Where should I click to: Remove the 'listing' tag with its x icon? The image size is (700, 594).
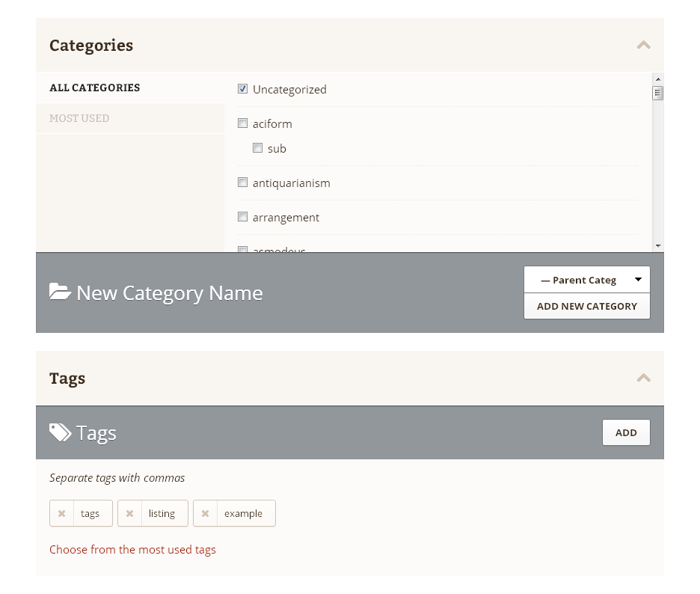pos(129,514)
